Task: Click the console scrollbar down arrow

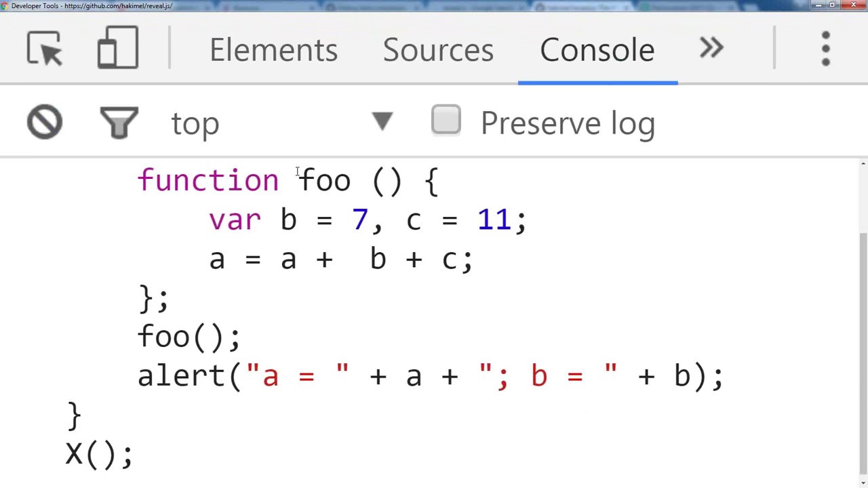Action: pos(863,483)
